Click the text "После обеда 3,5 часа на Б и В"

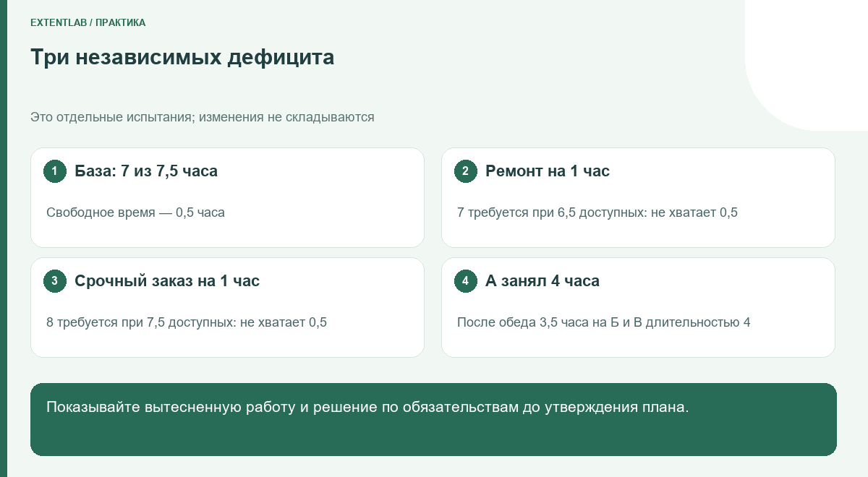[549, 322]
